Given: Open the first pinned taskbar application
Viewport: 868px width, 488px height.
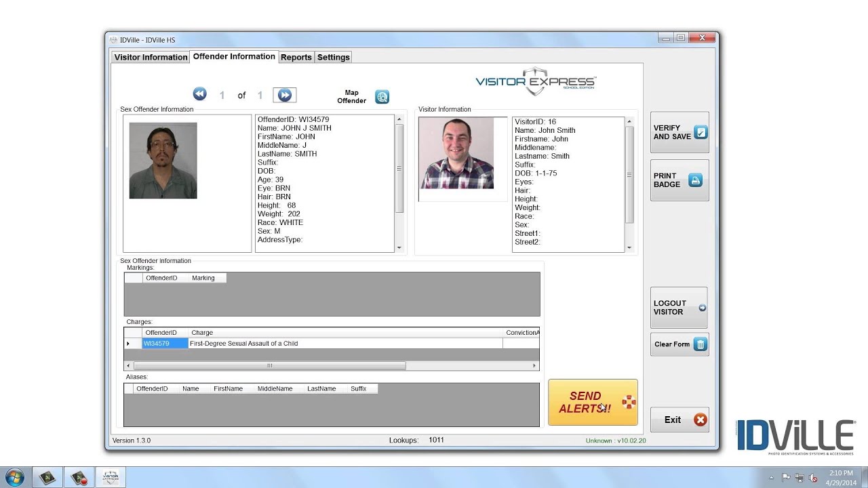Looking at the screenshot, I should (x=47, y=477).
